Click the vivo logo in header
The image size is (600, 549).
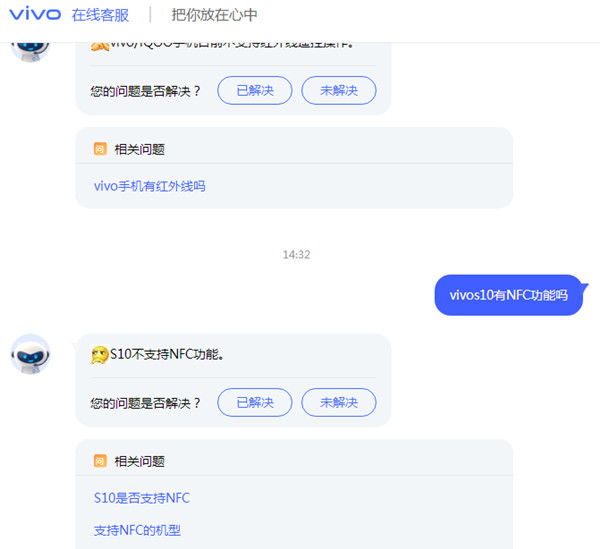click(x=35, y=14)
